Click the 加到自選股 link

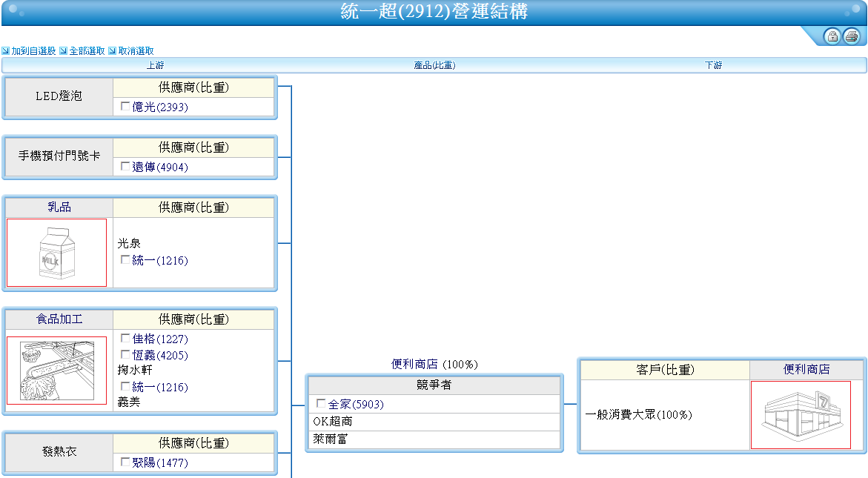pos(34,51)
